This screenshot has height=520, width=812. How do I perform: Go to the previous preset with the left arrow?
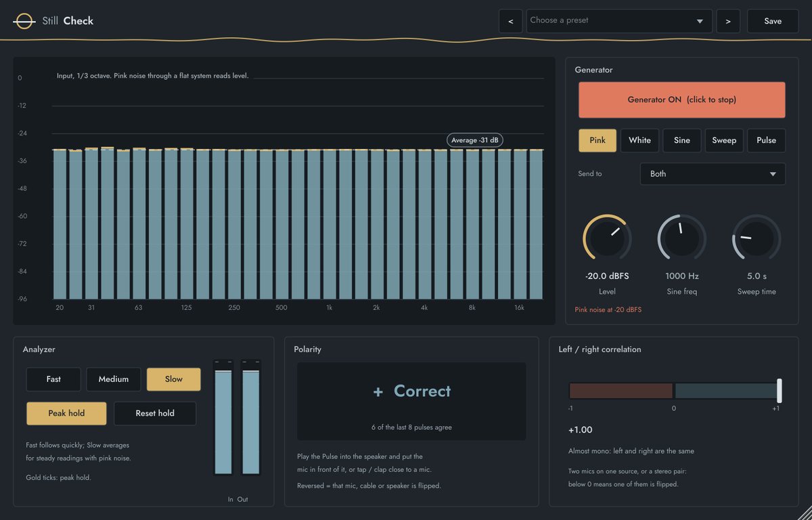pyautogui.click(x=510, y=21)
